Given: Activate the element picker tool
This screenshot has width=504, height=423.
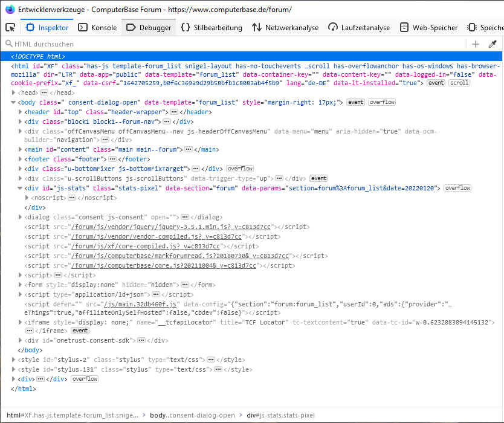Looking at the screenshot, I should (x=10, y=27).
